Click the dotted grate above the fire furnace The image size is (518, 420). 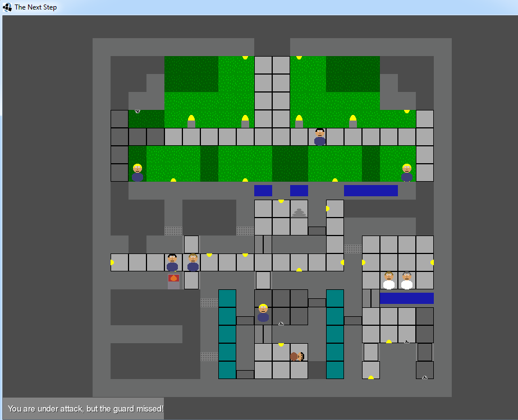173,231
